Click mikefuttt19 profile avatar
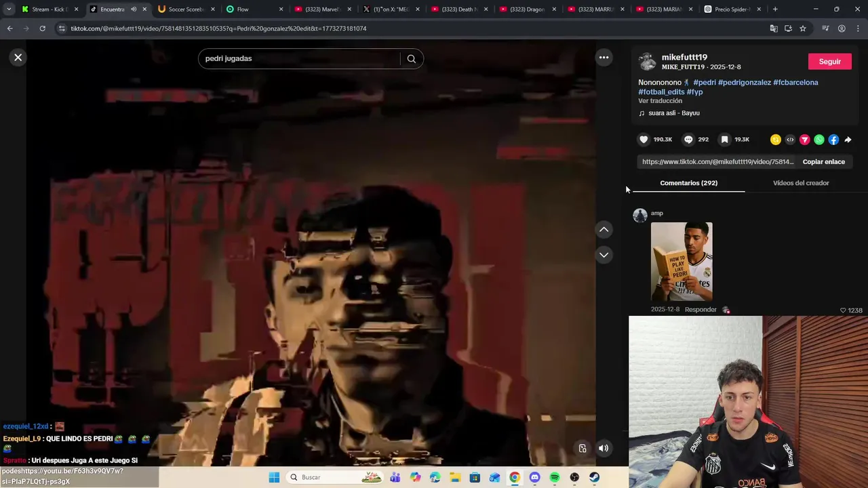Viewport: 868px width, 488px height. (648, 62)
